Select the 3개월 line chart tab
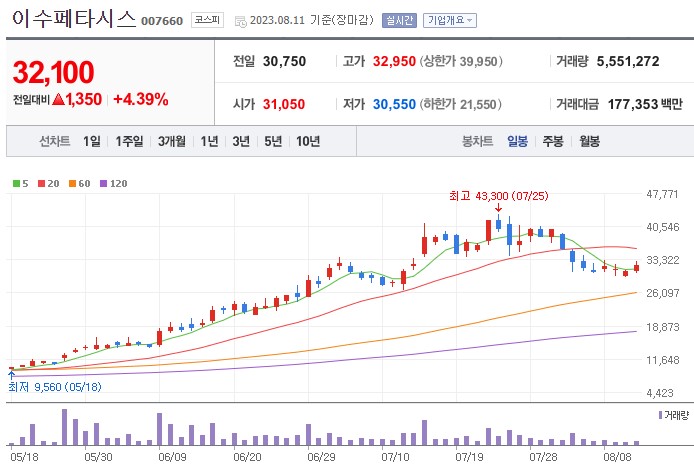Viewport: 694px width, 476px height. (172, 141)
